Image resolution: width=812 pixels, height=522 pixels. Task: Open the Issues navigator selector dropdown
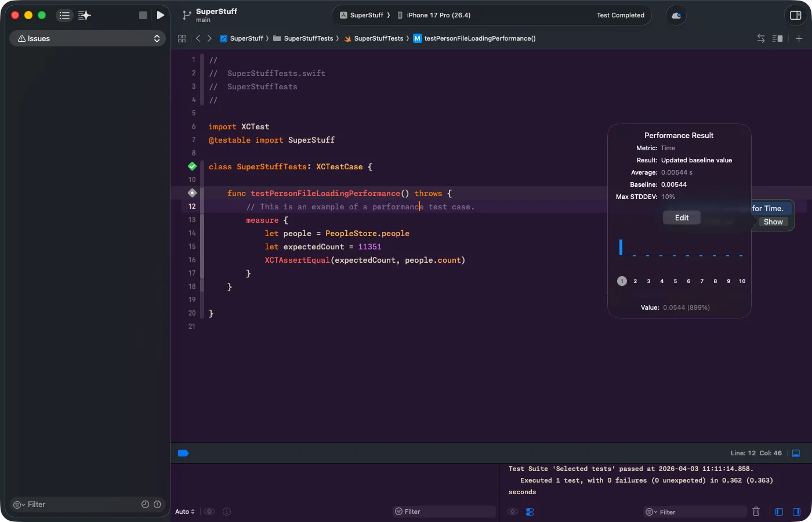[x=88, y=38]
